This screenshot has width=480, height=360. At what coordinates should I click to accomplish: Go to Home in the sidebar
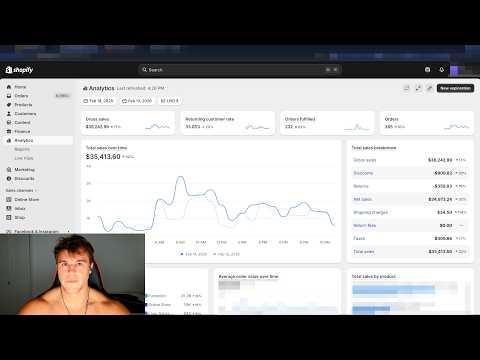20,87
